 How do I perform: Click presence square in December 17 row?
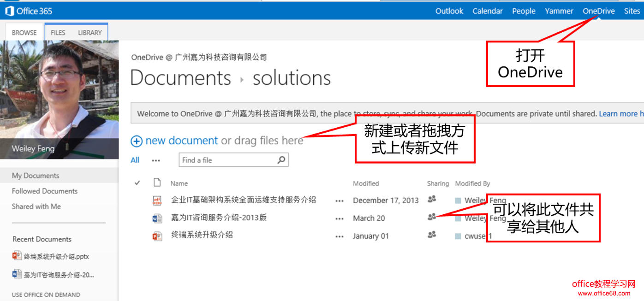click(458, 201)
